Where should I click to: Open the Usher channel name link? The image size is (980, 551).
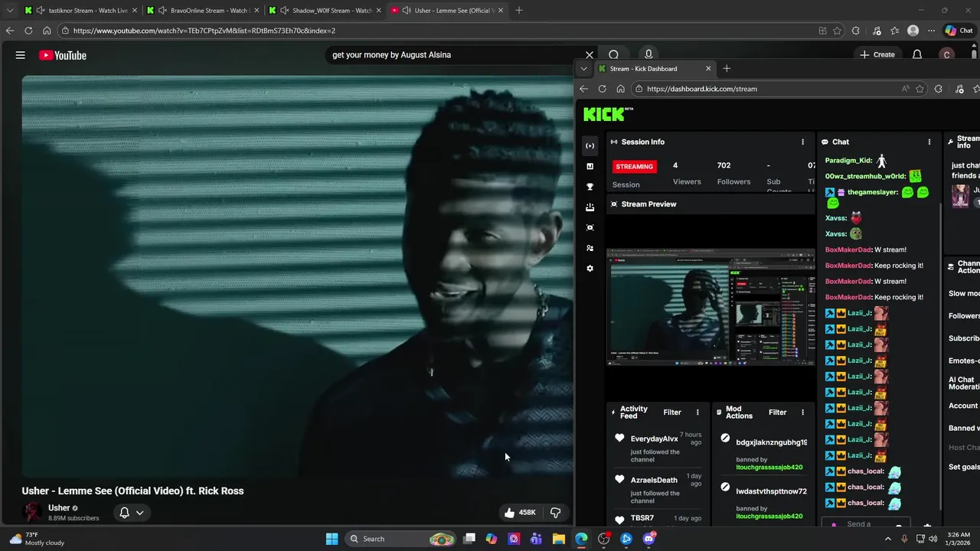tap(59, 507)
